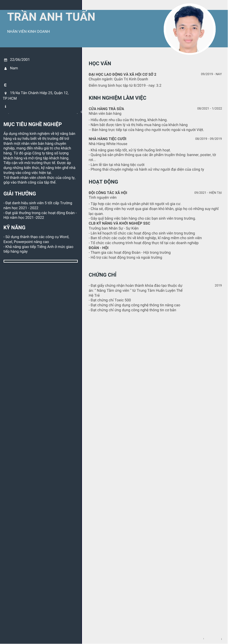
Task: Click the info icon below the address
Action: coord(5,107)
